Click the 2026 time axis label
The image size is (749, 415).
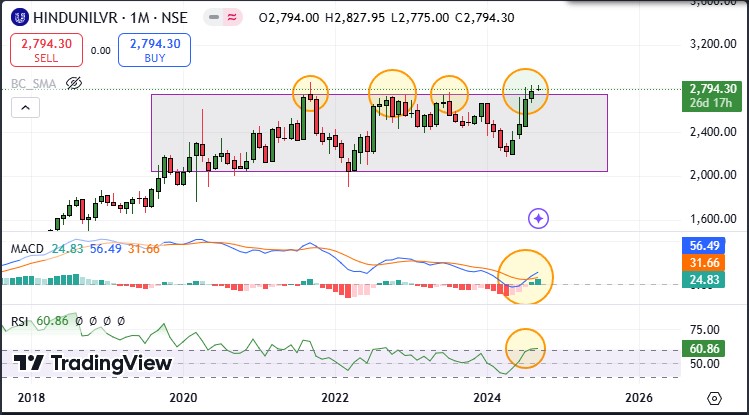[639, 398]
